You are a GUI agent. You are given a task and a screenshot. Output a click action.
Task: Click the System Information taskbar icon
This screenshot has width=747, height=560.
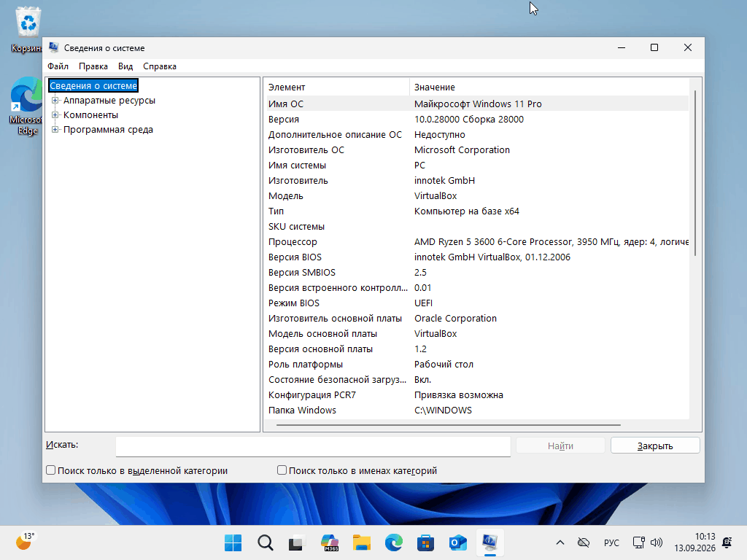pyautogui.click(x=489, y=542)
